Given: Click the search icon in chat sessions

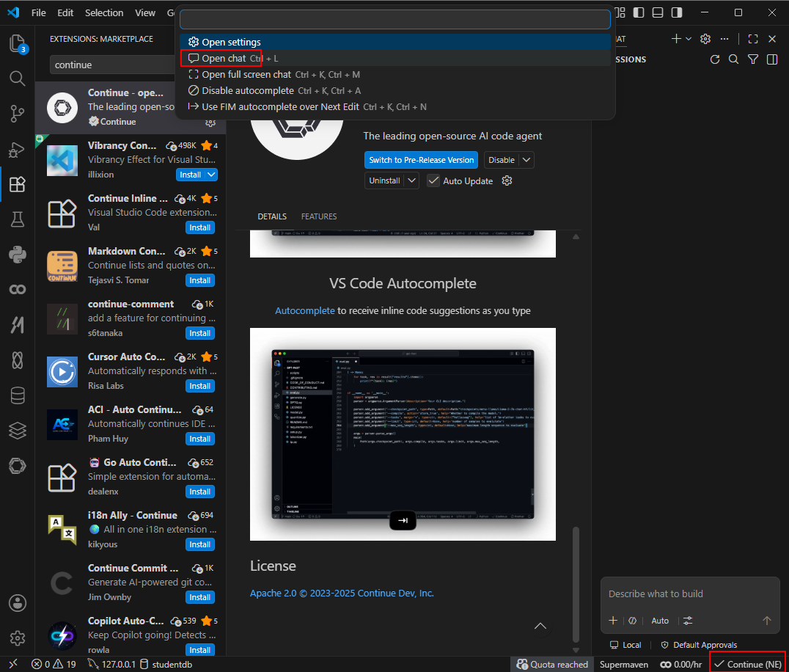Looking at the screenshot, I should pyautogui.click(x=734, y=59).
